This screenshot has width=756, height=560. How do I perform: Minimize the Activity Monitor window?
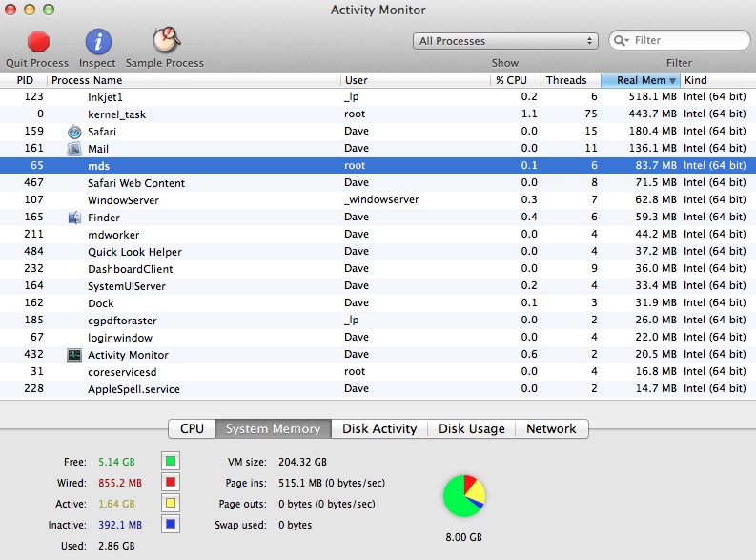pyautogui.click(x=30, y=10)
